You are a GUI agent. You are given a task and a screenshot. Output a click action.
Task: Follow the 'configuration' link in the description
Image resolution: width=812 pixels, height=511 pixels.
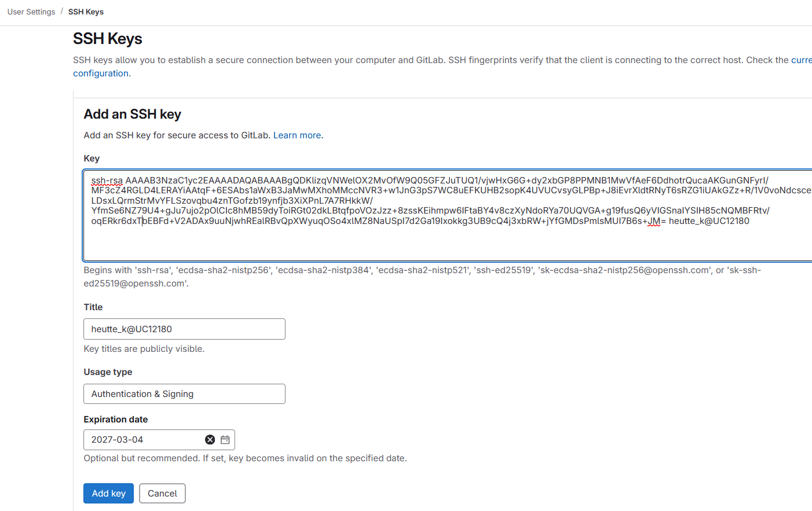click(x=101, y=73)
